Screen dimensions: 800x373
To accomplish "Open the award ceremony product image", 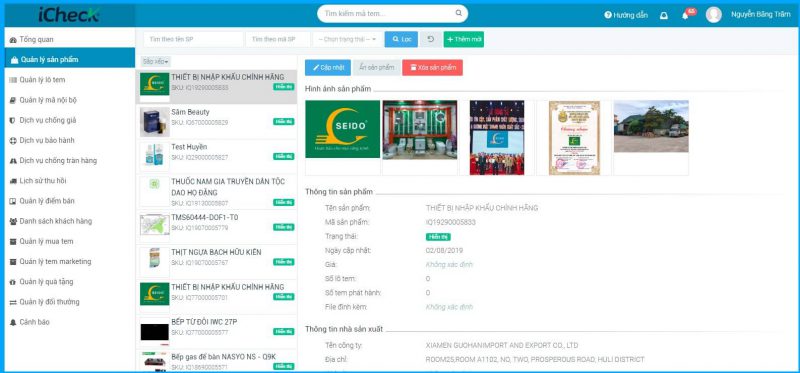I will tap(496, 138).
